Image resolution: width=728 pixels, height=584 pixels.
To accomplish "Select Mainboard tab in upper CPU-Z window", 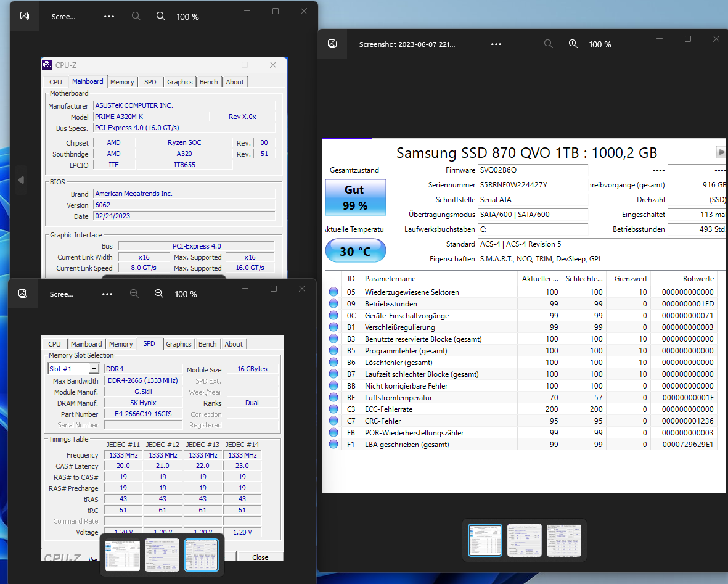I will click(88, 81).
